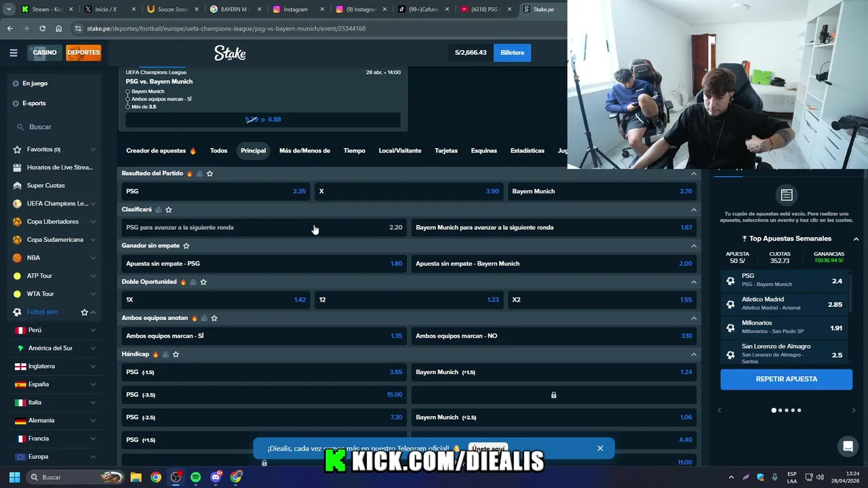Bet on draw X at 3.90
This screenshot has height=488, width=868.
click(x=409, y=191)
